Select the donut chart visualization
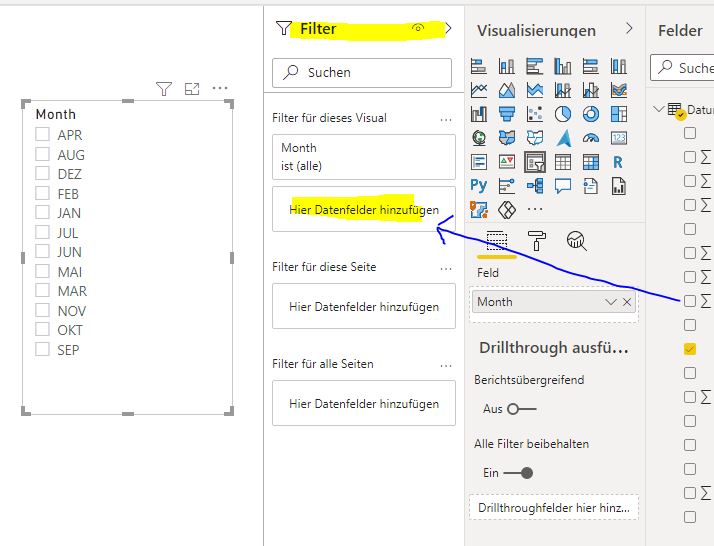This screenshot has height=546, width=714. click(591, 114)
